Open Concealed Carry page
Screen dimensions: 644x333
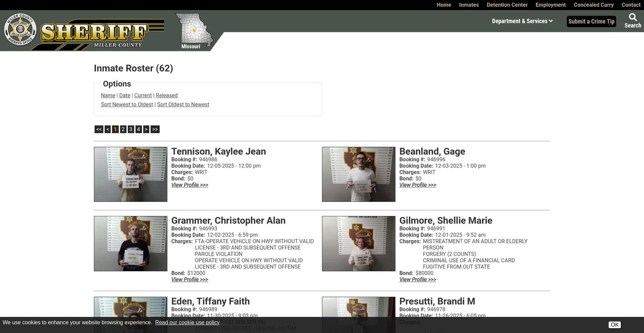click(x=594, y=5)
